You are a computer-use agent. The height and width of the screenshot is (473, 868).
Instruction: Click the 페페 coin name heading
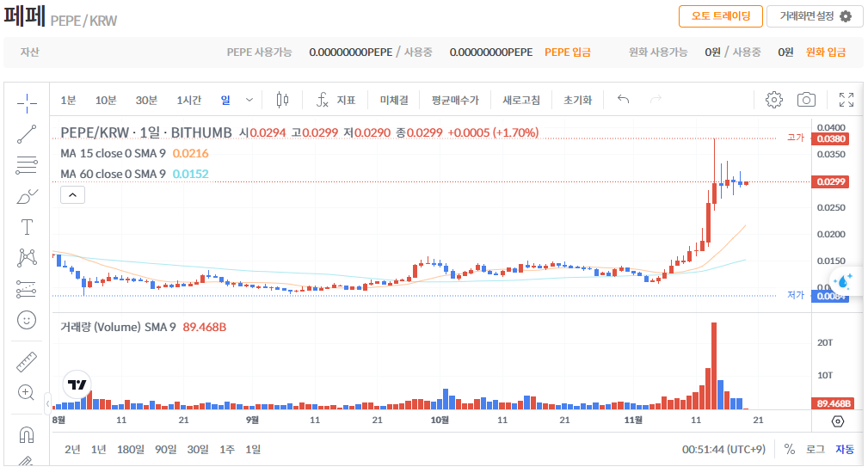(x=24, y=16)
